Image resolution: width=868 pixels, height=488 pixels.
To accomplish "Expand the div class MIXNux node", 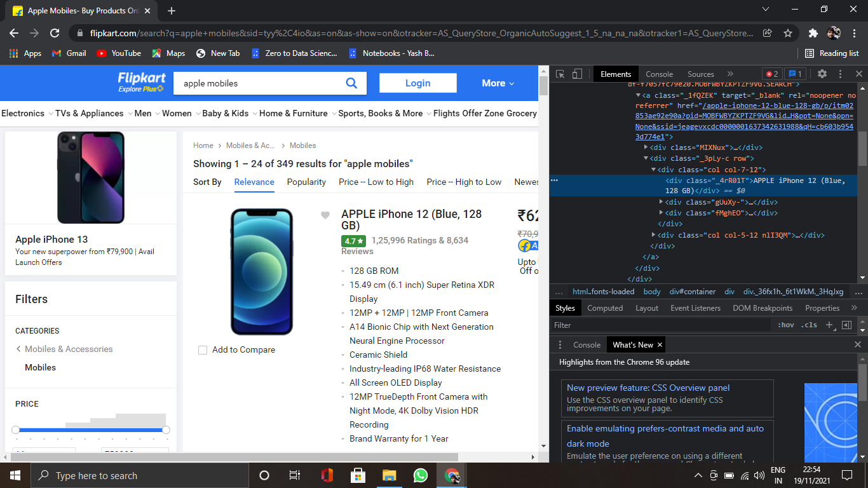I will tap(646, 147).
